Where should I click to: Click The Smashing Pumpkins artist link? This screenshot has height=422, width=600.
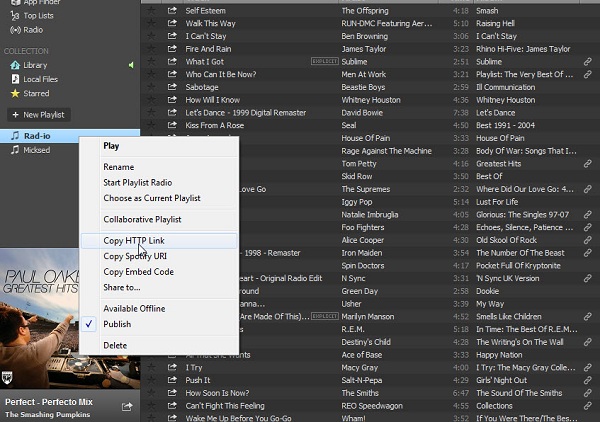[x=50, y=414]
